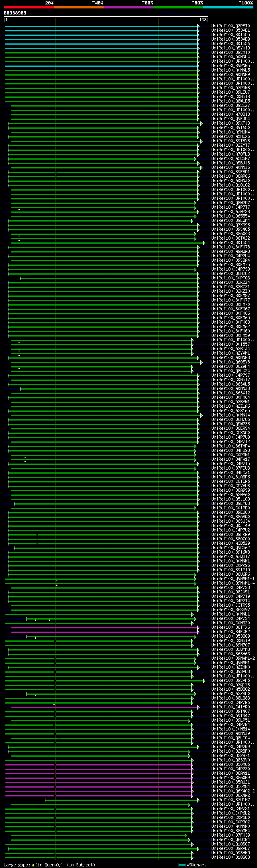Click the purple segment of identity legend
Screen dimensions: 257x868
pyautogui.click(x=128, y=7)
